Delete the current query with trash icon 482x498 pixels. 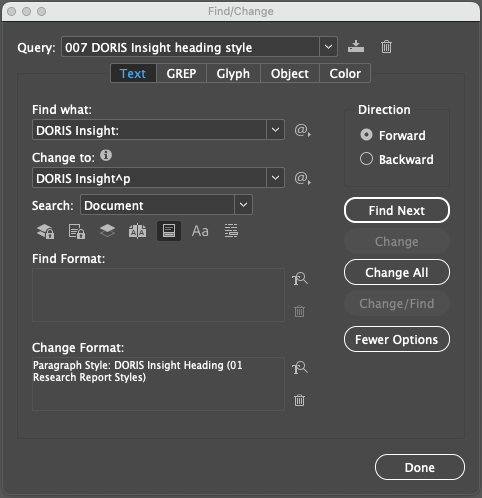coord(386,47)
